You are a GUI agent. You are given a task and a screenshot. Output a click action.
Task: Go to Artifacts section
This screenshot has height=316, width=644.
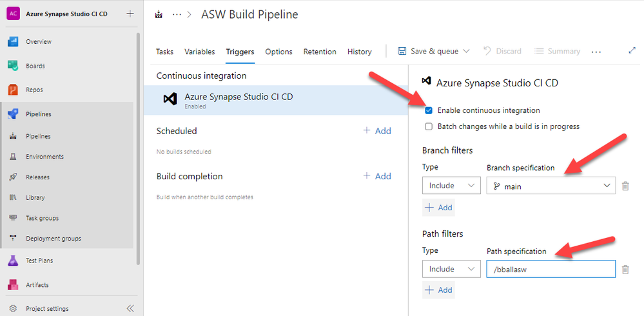click(37, 284)
